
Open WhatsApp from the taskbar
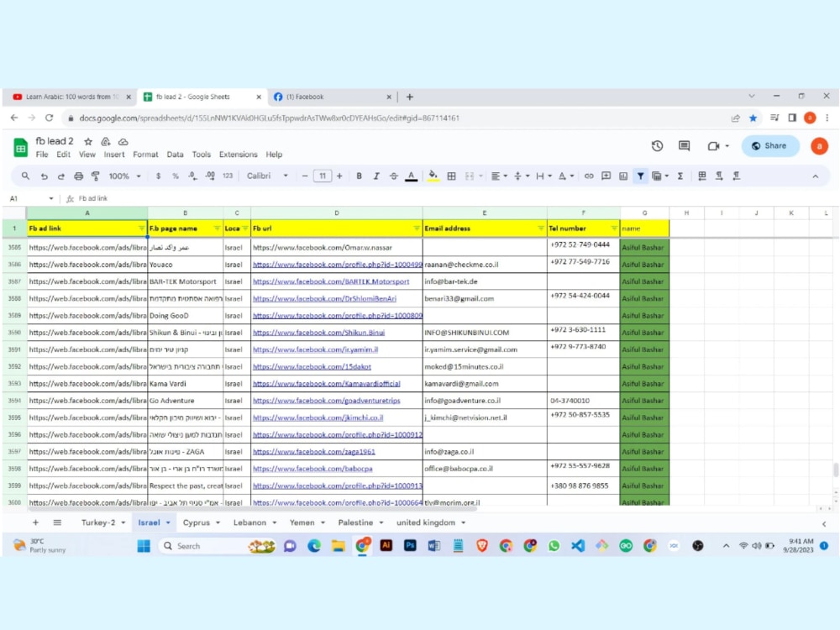click(x=554, y=546)
